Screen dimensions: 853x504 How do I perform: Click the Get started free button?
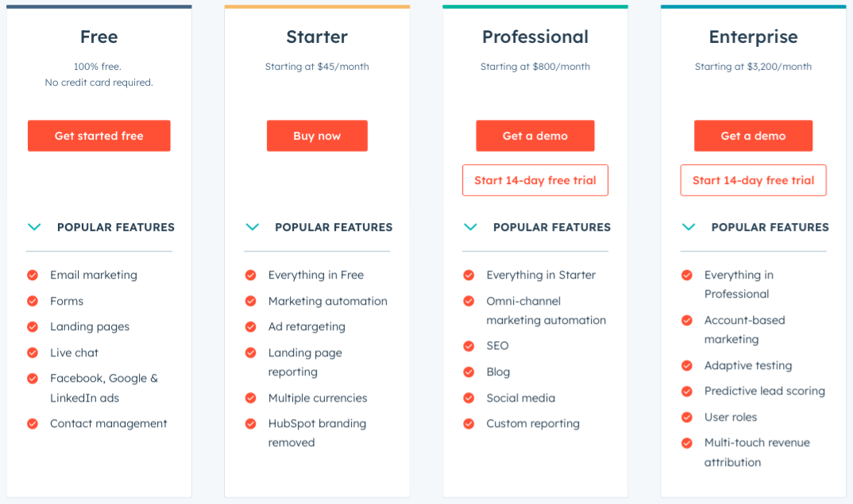pos(99,136)
